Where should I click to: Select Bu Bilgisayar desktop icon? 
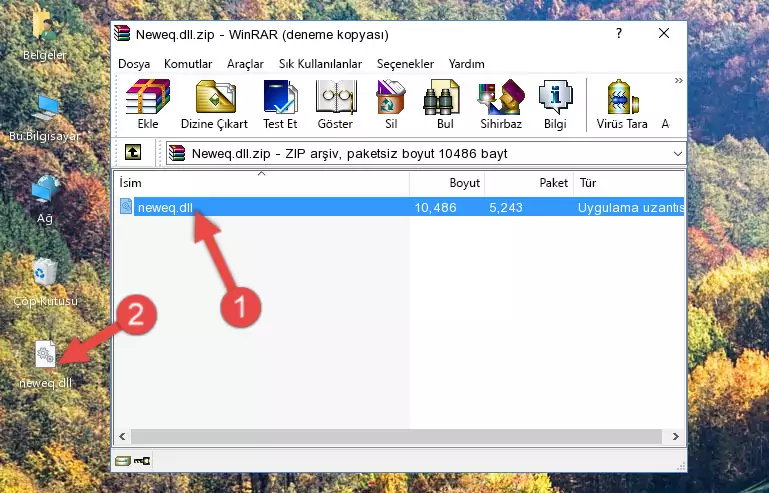coord(45,118)
